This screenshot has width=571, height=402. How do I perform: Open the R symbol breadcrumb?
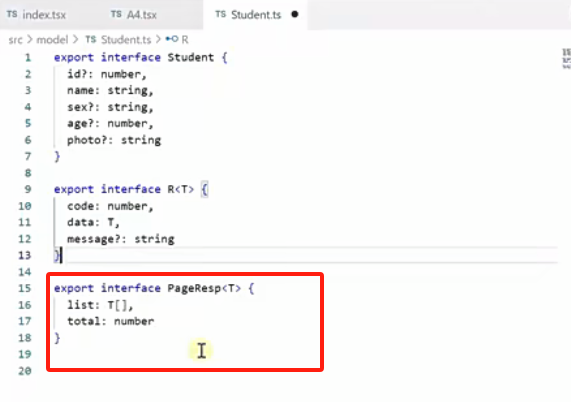point(185,39)
